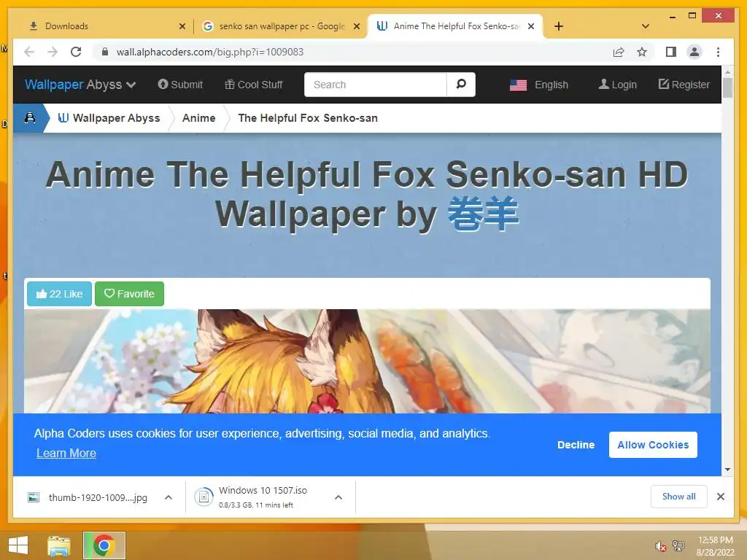Click the search magnifier button
The image size is (747, 560).
point(461,85)
